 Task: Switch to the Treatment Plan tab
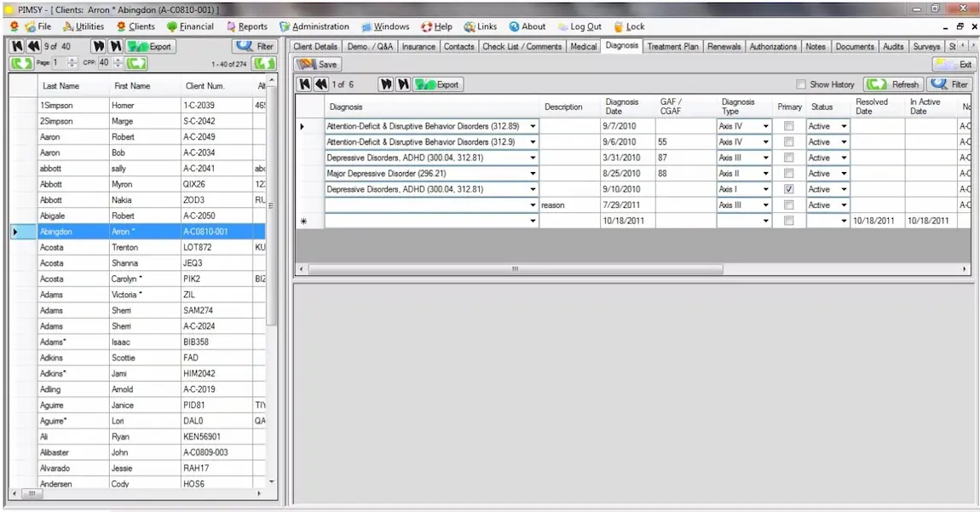(x=672, y=46)
